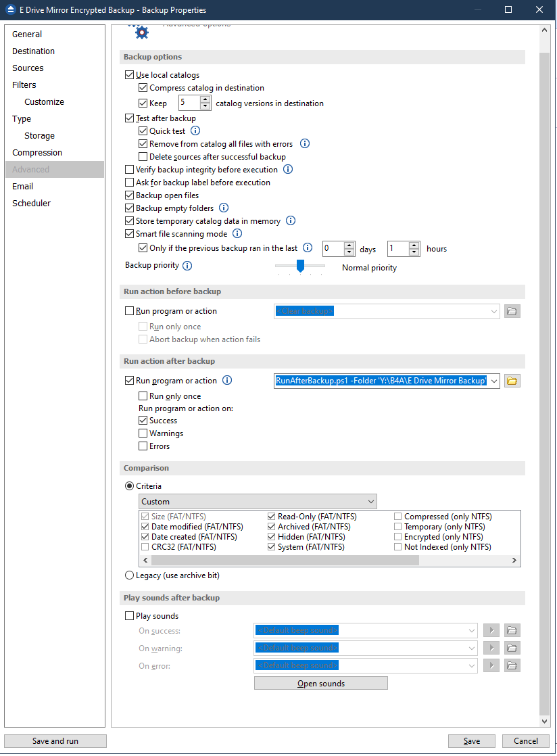Cancel the backup properties dialog

526,741
